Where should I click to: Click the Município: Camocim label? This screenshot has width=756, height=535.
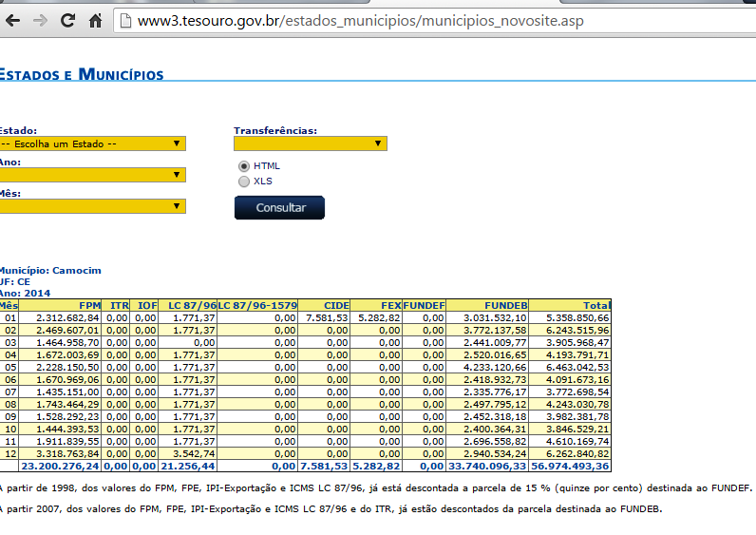(50, 271)
